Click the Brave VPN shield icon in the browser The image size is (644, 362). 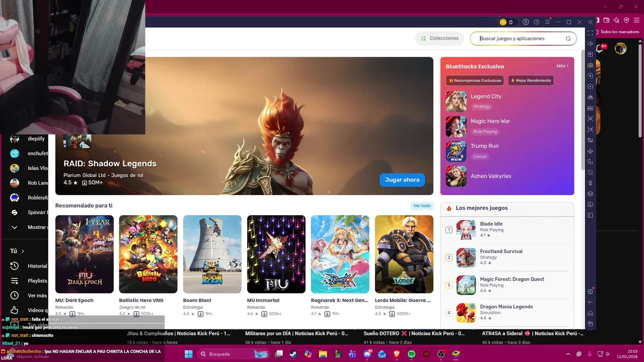(x=627, y=20)
